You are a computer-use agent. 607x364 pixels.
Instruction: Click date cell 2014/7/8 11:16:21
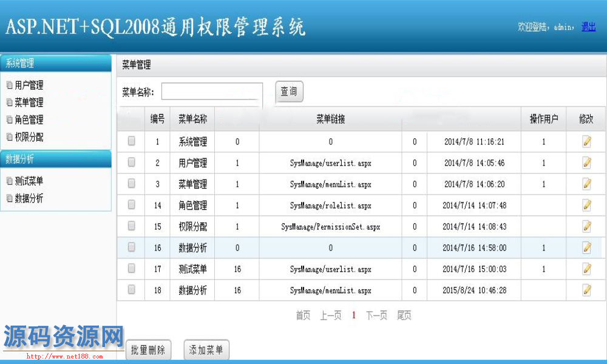(474, 141)
